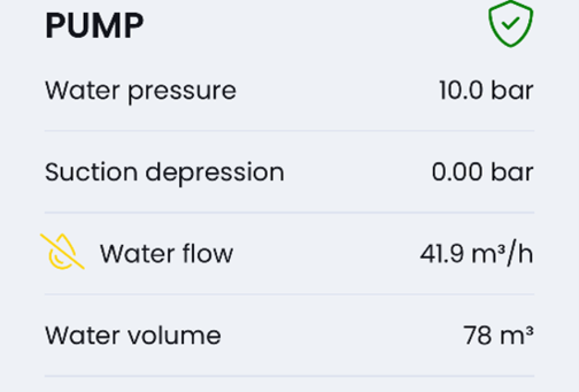Click the yellow crossed-out water drop icon

pos(62,251)
